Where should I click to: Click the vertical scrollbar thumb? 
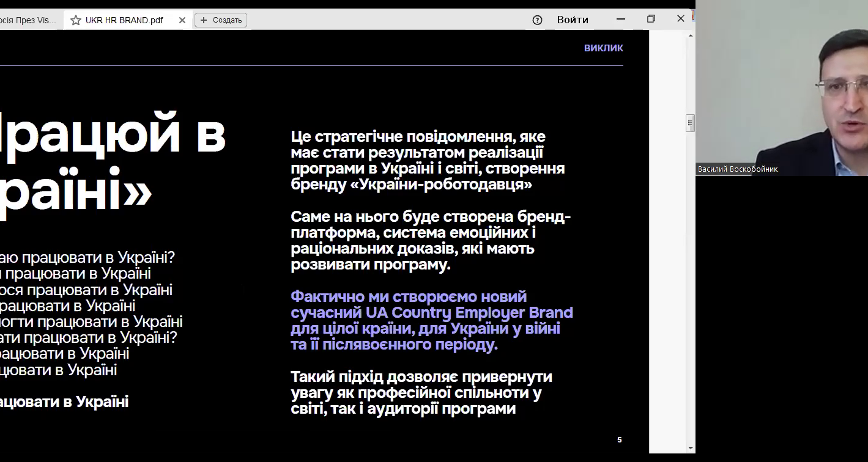(690, 123)
